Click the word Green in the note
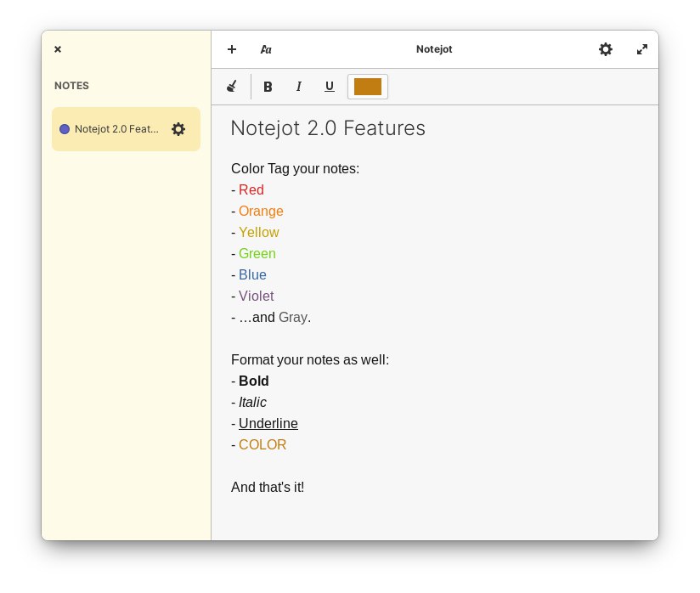Image resolution: width=700 pixels, height=593 pixels. pos(257,254)
